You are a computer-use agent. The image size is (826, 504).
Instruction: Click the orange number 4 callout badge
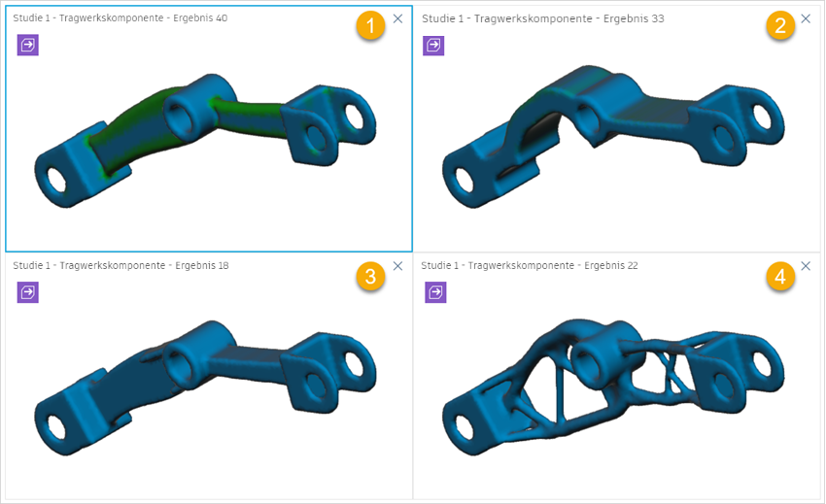[780, 276]
